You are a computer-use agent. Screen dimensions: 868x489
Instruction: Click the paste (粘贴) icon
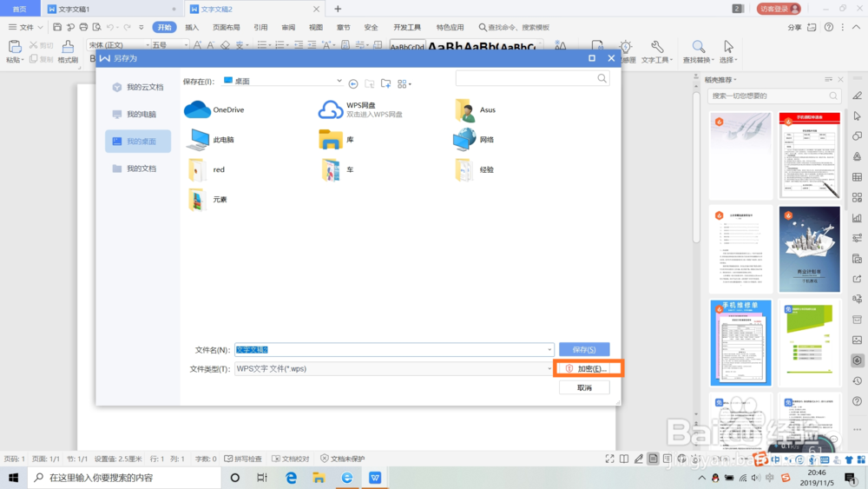click(x=15, y=47)
